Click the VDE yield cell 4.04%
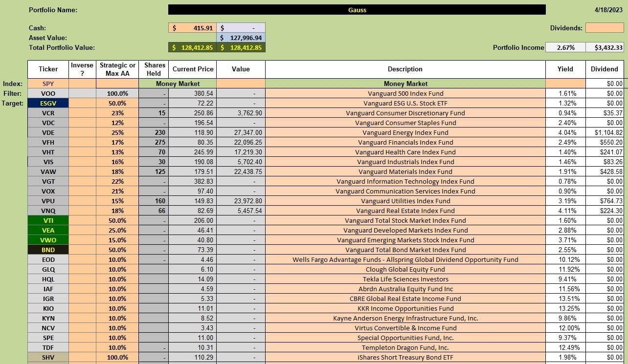 (565, 132)
